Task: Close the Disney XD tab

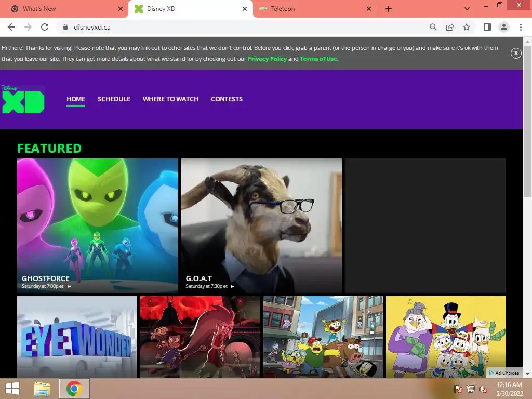Action: click(245, 9)
